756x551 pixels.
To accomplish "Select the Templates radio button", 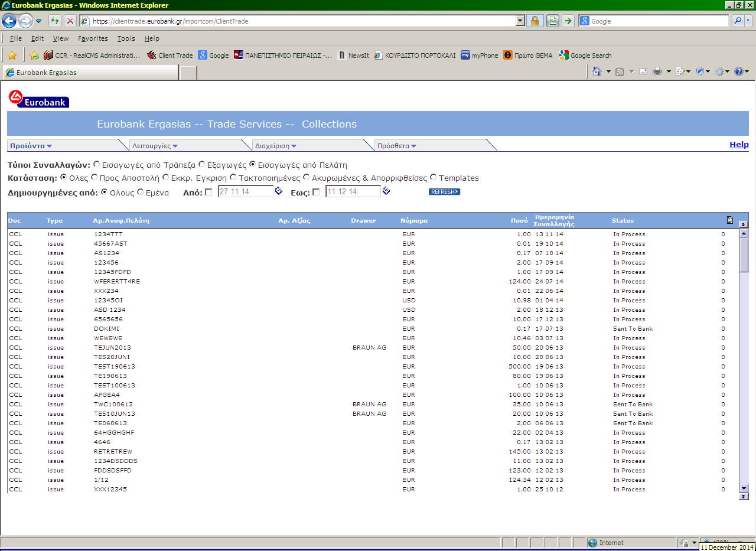I will click(434, 178).
